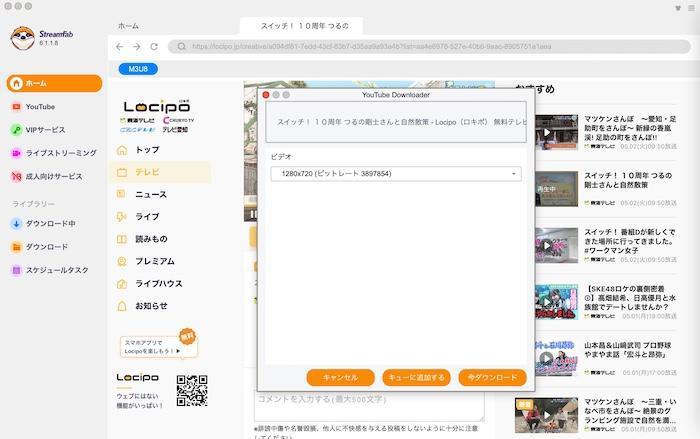Open the hamburger menu at top right
Screen dimensions: 700x439
(x=691, y=8)
